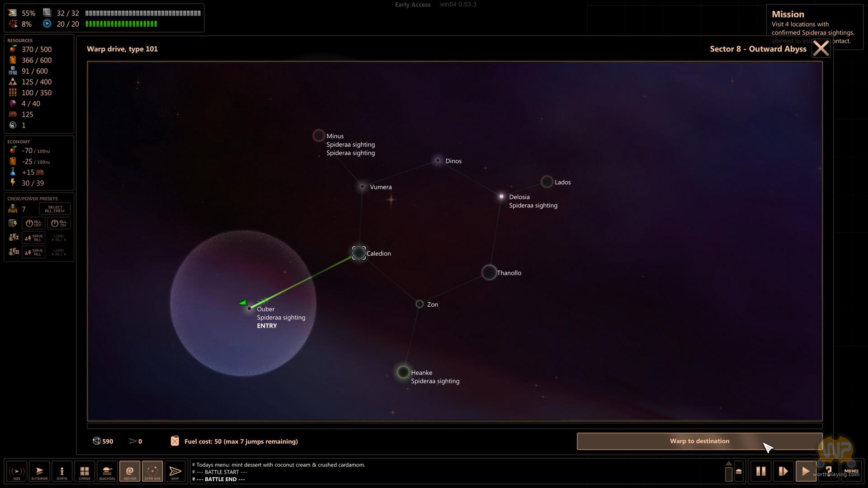Image resolution: width=868 pixels, height=488 pixels.
Task: Open the SOS panel icon
Action: 17,471
